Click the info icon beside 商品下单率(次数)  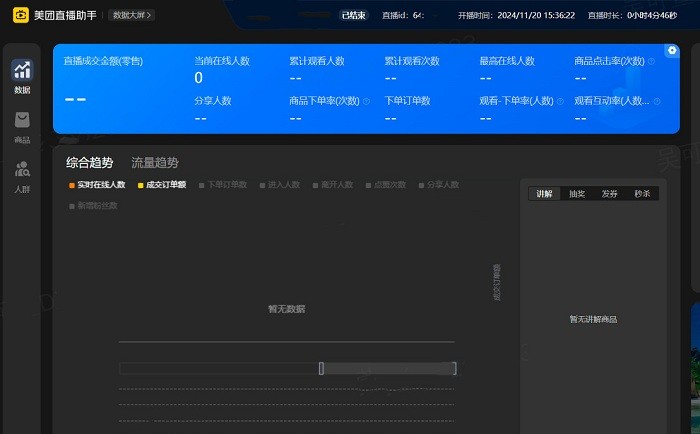coord(367,101)
